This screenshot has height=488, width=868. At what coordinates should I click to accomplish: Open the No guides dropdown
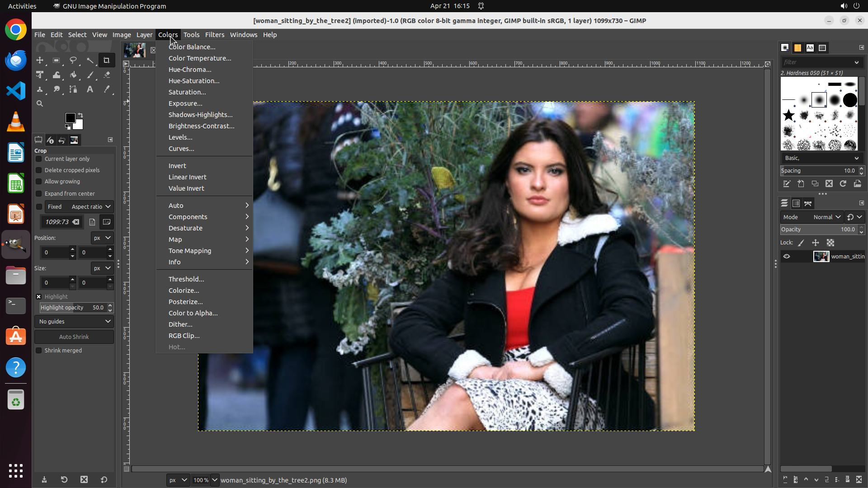pyautogui.click(x=74, y=322)
